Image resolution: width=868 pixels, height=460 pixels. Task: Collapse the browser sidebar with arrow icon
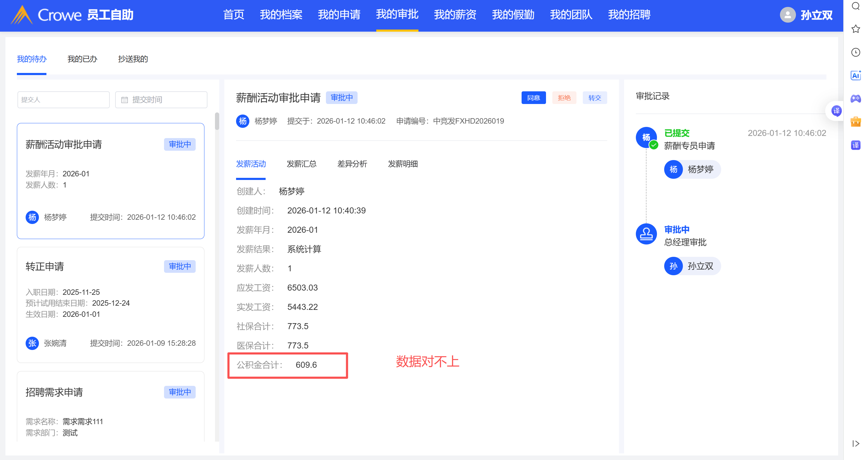(856, 443)
